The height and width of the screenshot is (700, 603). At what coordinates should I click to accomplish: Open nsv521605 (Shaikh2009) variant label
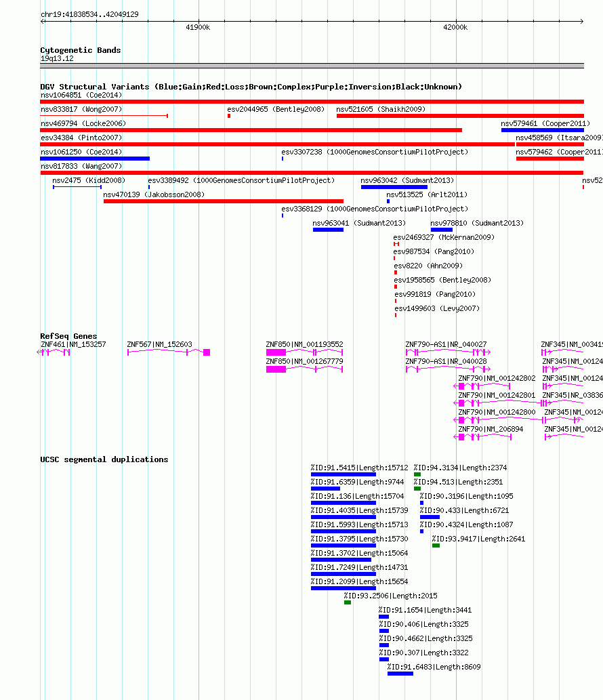(x=381, y=109)
